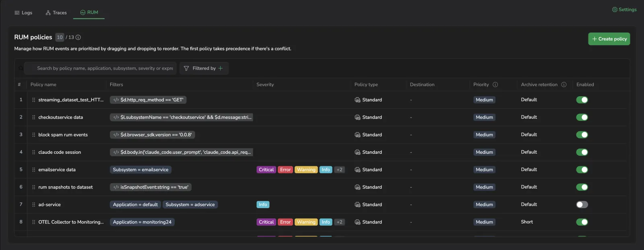Click the Standard icon in claude code session row
644x250 pixels.
[x=357, y=152]
